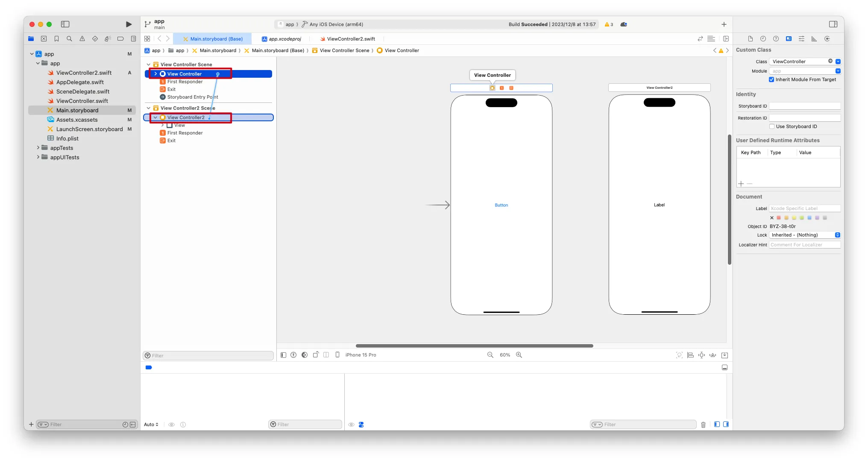The image size is (868, 462).
Task: Click the Run play button
Action: tap(129, 24)
